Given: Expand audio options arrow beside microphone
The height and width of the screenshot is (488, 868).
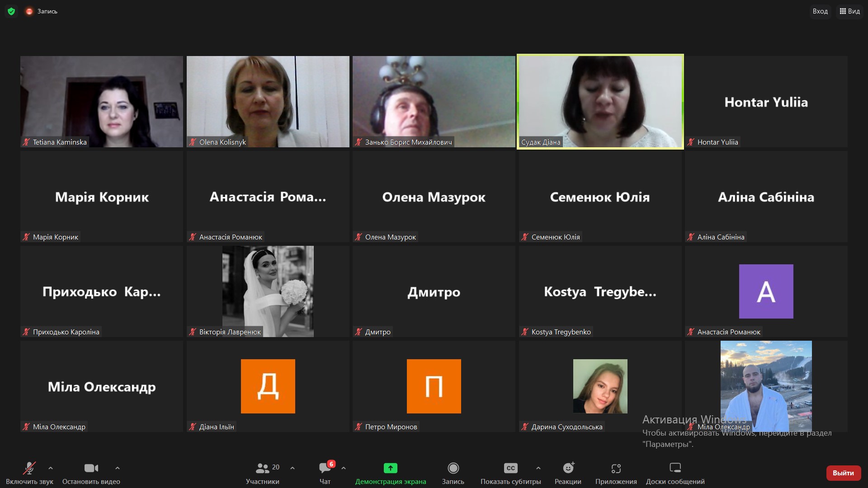Looking at the screenshot, I should [x=51, y=468].
